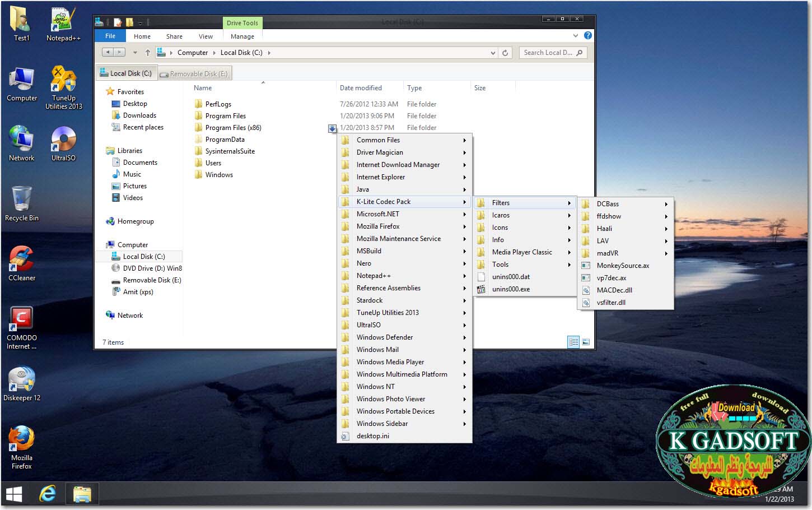Screen dimensions: 812x510
Task: Click the chevron after Local Disk (C:) in address bar
Action: point(269,53)
